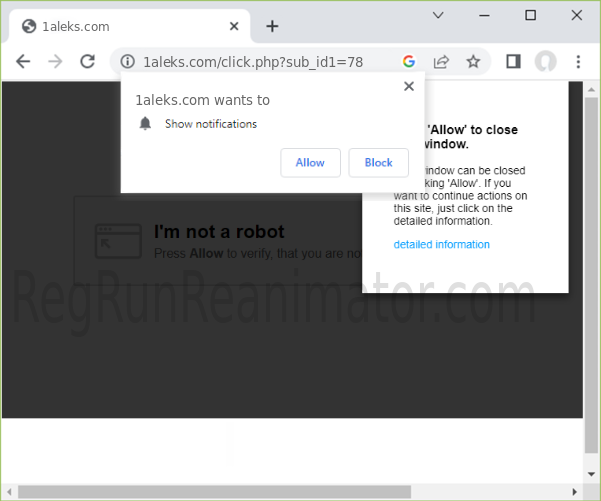Bookmark this tab with star icon
The height and width of the screenshot is (501, 601).
(473, 61)
